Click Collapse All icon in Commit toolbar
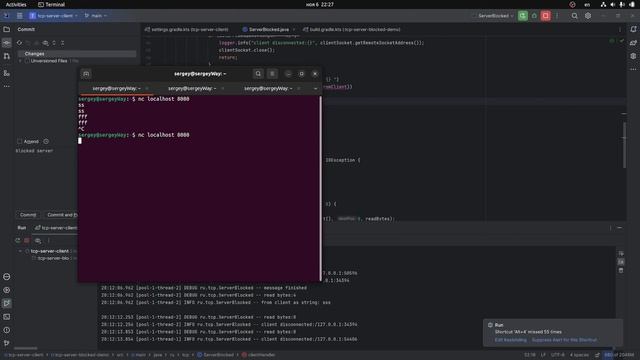This screenshot has height=360, width=640. [x=62, y=43]
